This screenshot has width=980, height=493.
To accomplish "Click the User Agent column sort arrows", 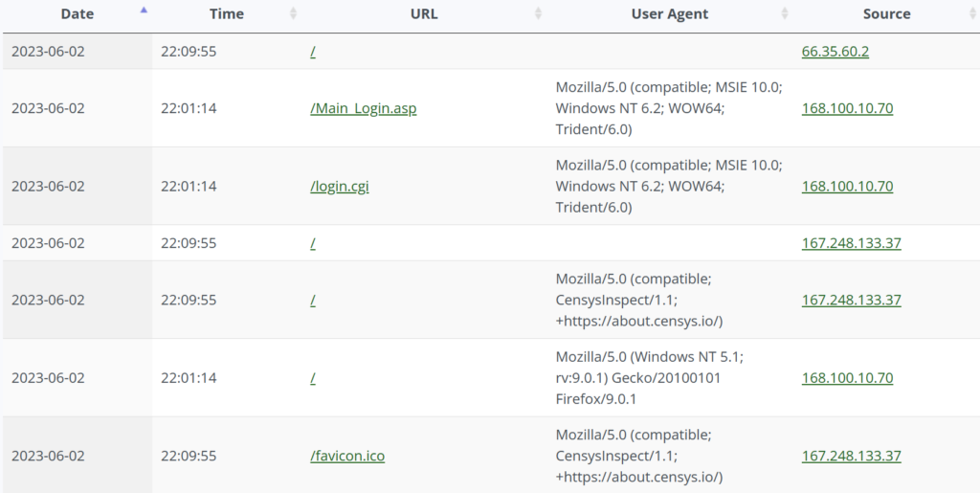I will click(785, 13).
